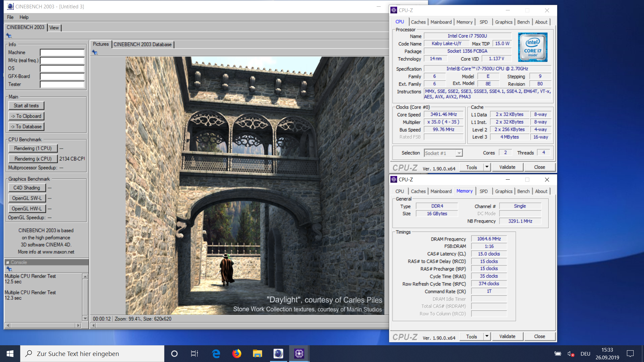Open the Mainboard tab in the upper CPU-Z
644x362 pixels.
[x=441, y=22]
